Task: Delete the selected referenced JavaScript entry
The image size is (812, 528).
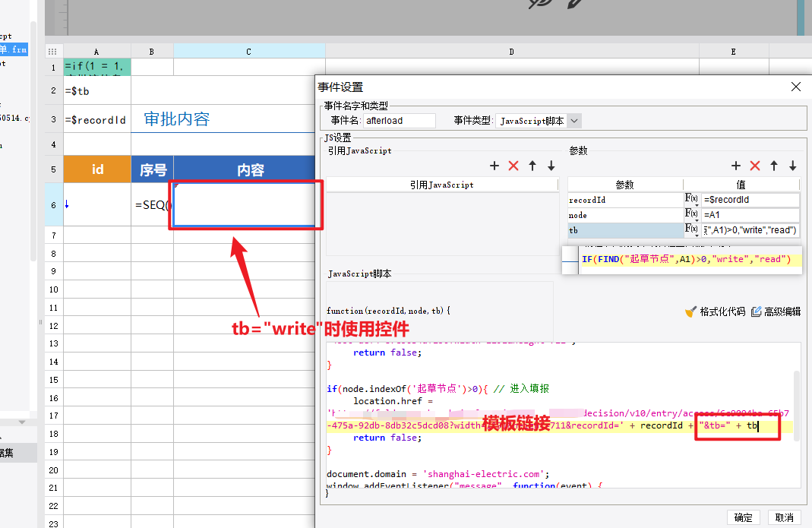Action: tap(513, 166)
